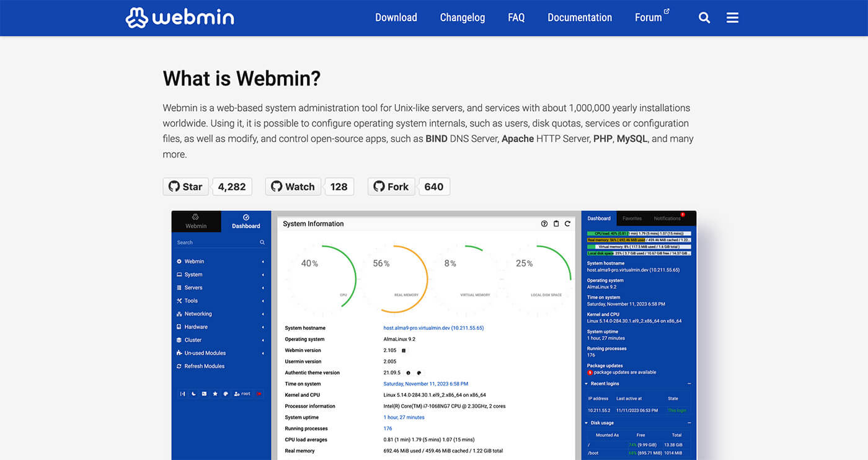Click the wrench icon beside Tools category
This screenshot has height=460, width=868.
[179, 301]
